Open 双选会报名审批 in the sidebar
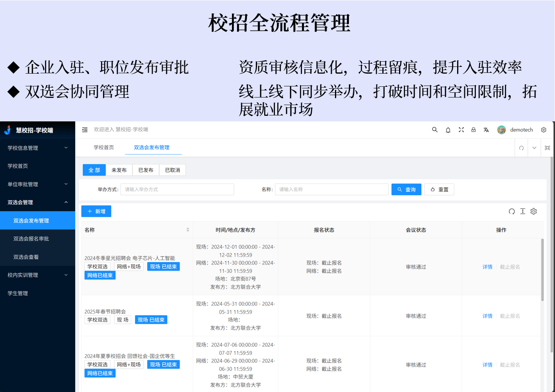This screenshot has height=392, width=555. tap(31, 239)
